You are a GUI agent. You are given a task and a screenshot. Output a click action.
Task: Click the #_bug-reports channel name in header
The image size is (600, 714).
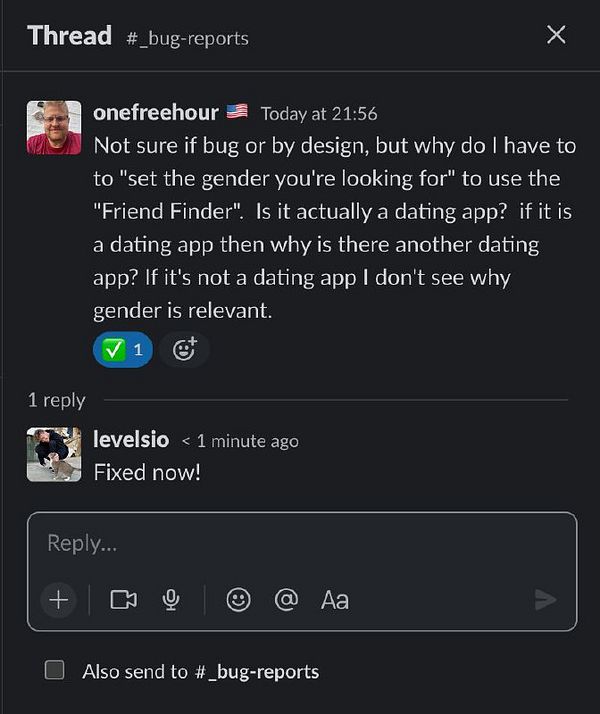tap(188, 39)
